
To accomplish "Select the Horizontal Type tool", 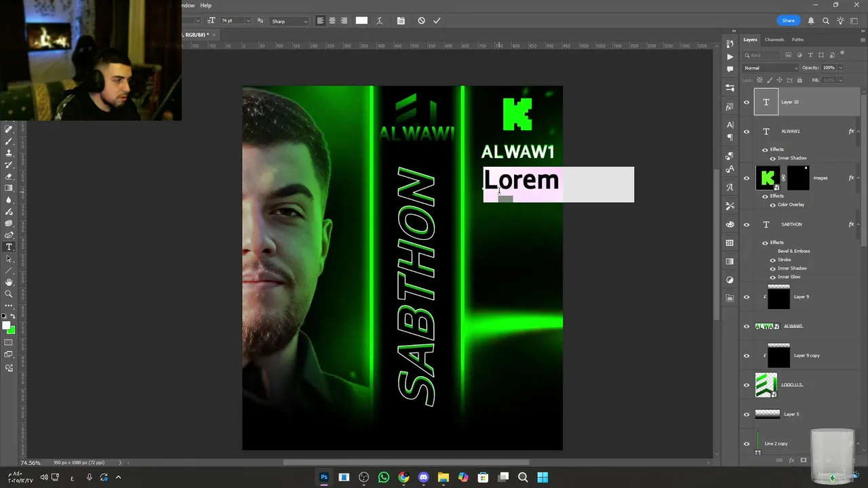I will [x=9, y=247].
